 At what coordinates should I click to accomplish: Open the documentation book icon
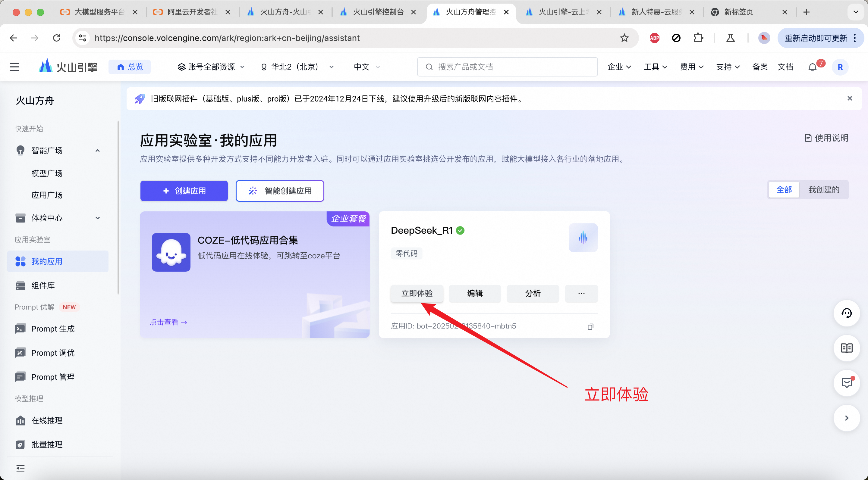(x=846, y=348)
